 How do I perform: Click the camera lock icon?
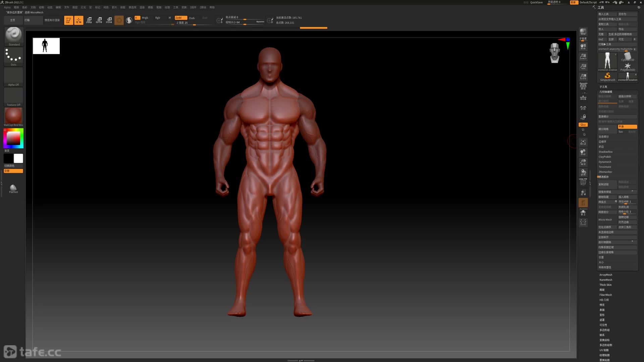(x=583, y=117)
